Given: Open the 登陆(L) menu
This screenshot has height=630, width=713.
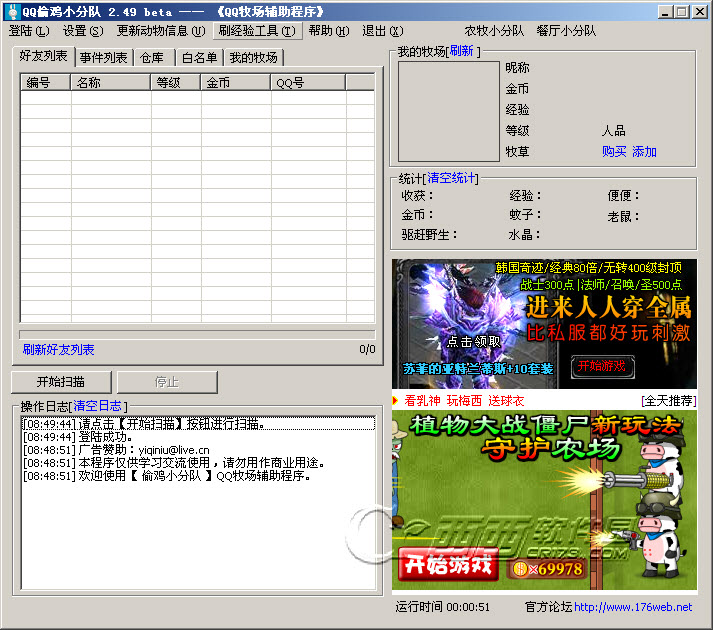Looking at the screenshot, I should coord(29,31).
